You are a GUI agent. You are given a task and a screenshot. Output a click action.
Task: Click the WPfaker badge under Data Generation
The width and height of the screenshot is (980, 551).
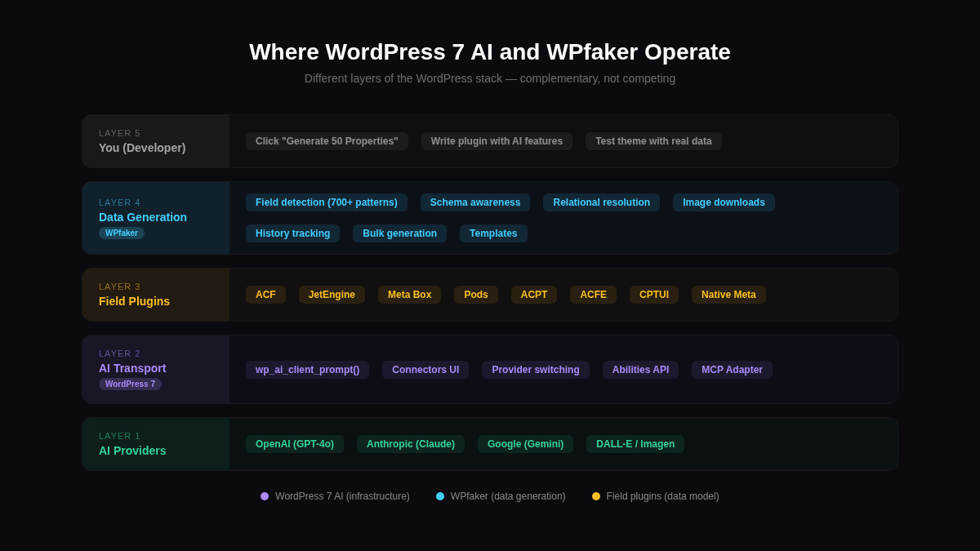pyautogui.click(x=122, y=233)
